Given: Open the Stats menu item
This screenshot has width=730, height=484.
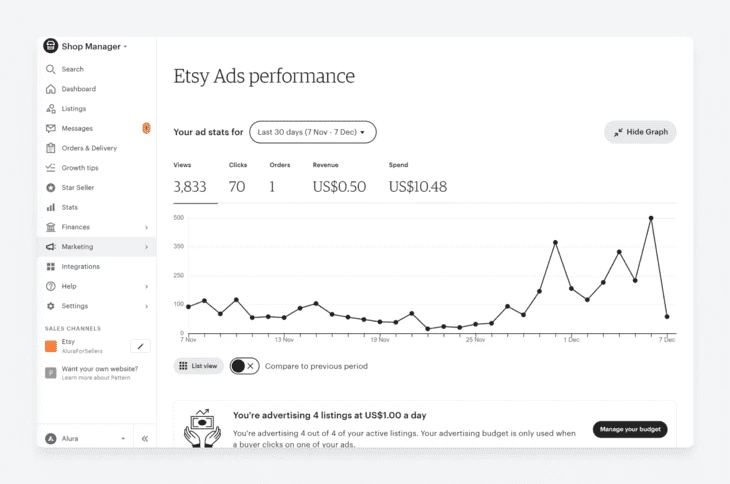Looking at the screenshot, I should click(97, 207).
